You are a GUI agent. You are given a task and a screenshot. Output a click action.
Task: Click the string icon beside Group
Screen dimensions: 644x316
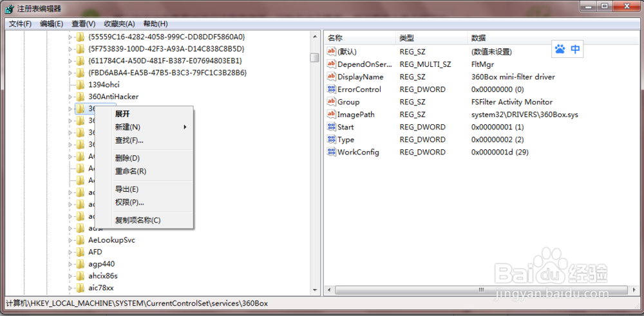point(331,102)
